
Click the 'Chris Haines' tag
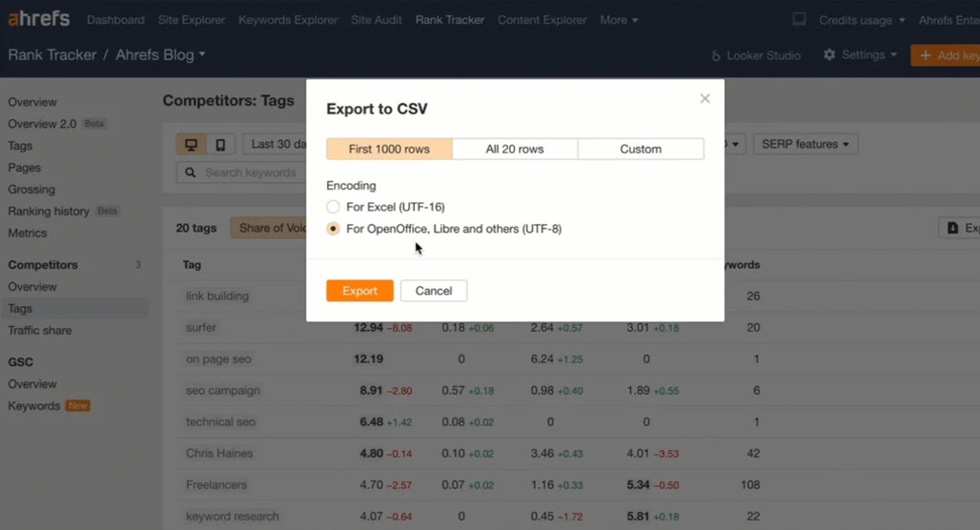pos(219,454)
